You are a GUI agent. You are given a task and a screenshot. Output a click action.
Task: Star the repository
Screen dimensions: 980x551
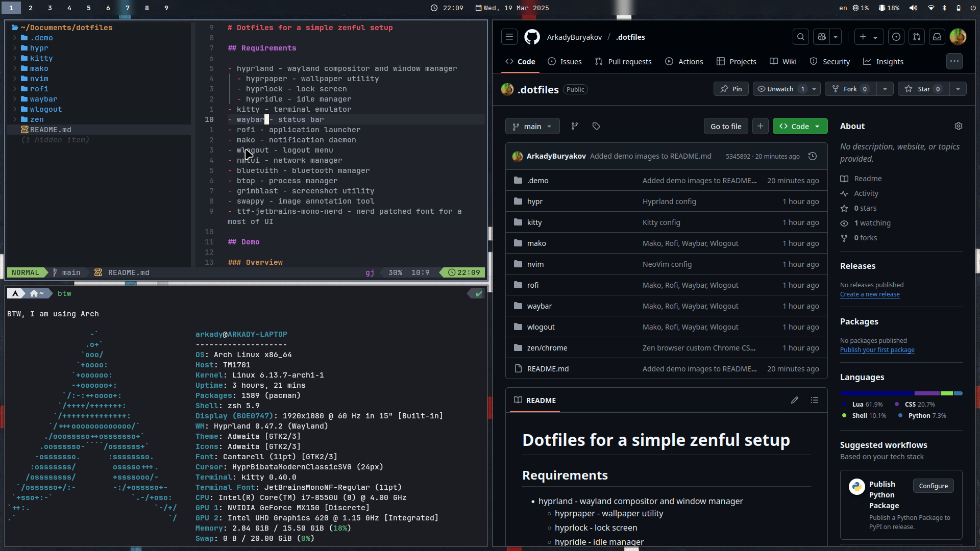tap(923, 88)
